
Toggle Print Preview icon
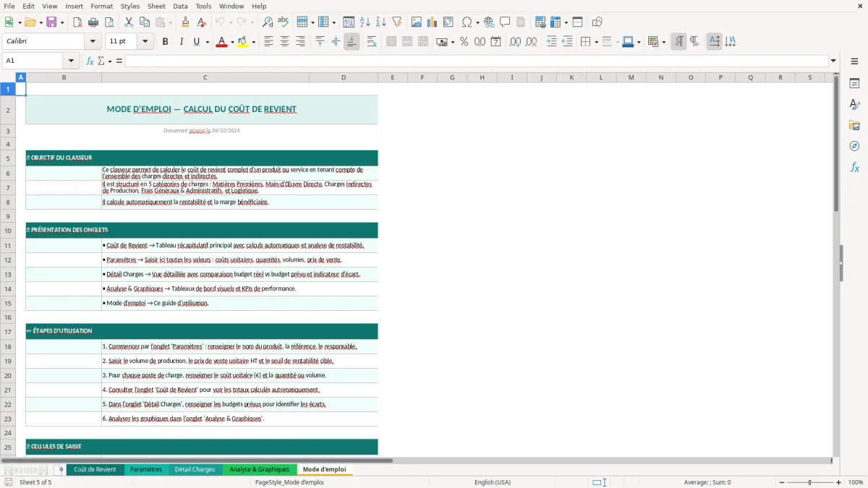109,22
